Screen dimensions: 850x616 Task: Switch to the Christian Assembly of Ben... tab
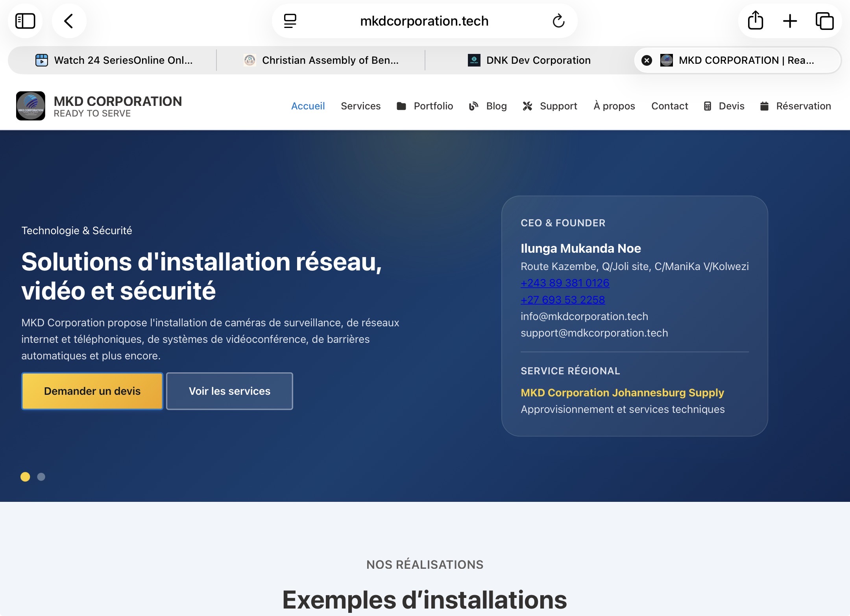(x=321, y=60)
